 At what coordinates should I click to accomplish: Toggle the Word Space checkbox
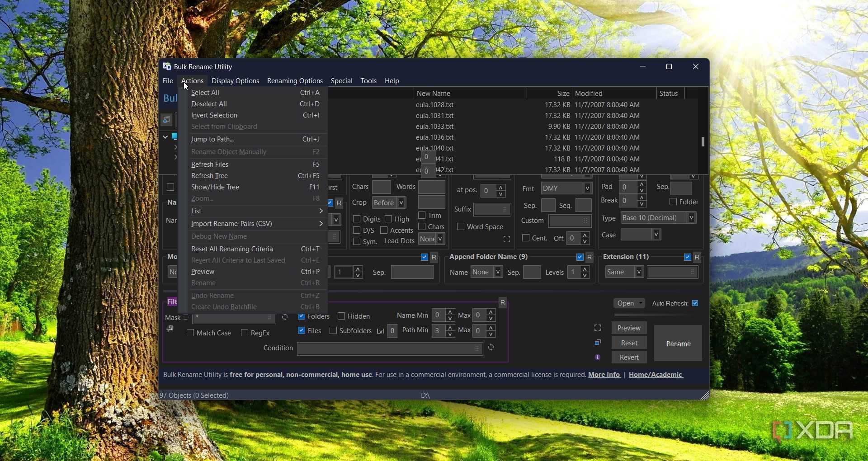461,226
